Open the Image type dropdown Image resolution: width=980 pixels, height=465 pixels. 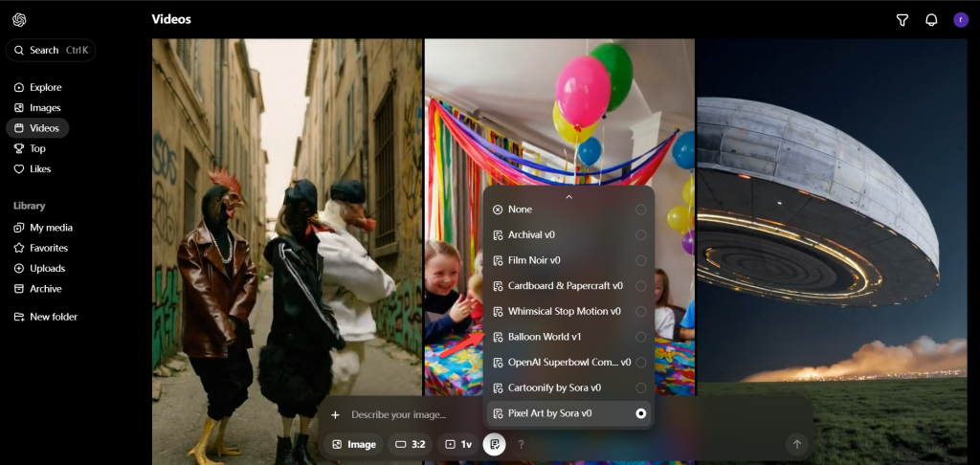pyautogui.click(x=354, y=444)
